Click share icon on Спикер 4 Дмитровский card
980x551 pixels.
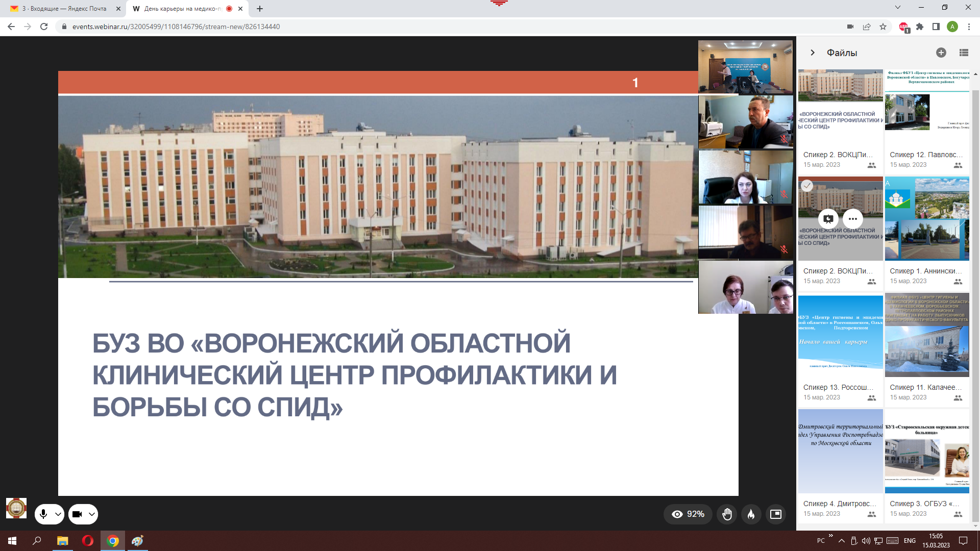coord(872,514)
